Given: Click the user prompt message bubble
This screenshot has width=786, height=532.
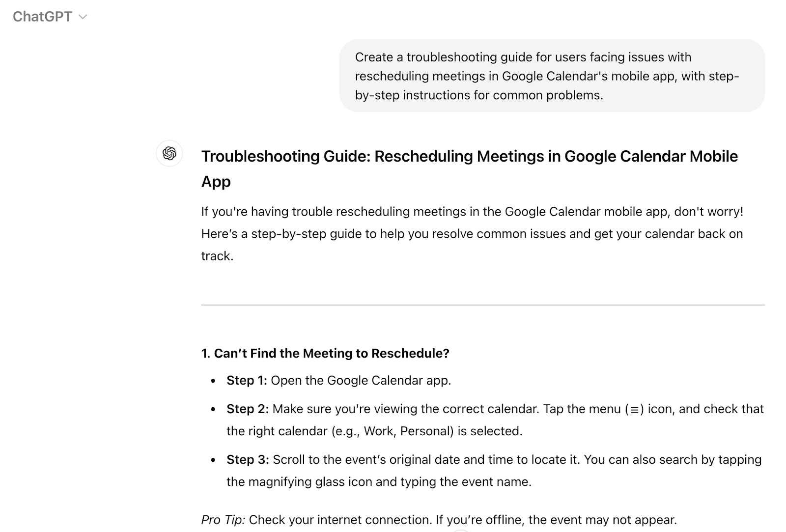Looking at the screenshot, I should click(x=552, y=76).
